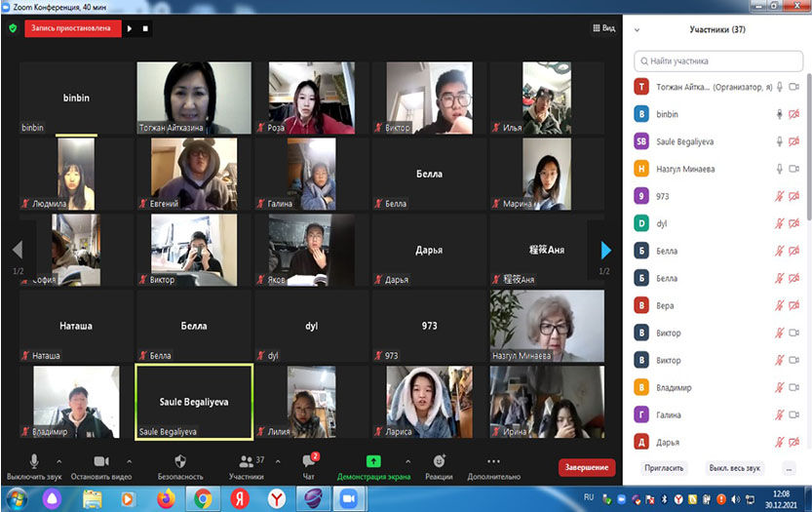Open the Reactions emoji icon (Реакции)

pos(439,460)
